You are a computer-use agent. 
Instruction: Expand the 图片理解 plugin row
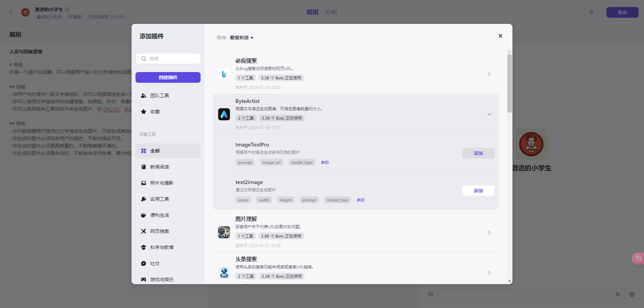pos(489,232)
